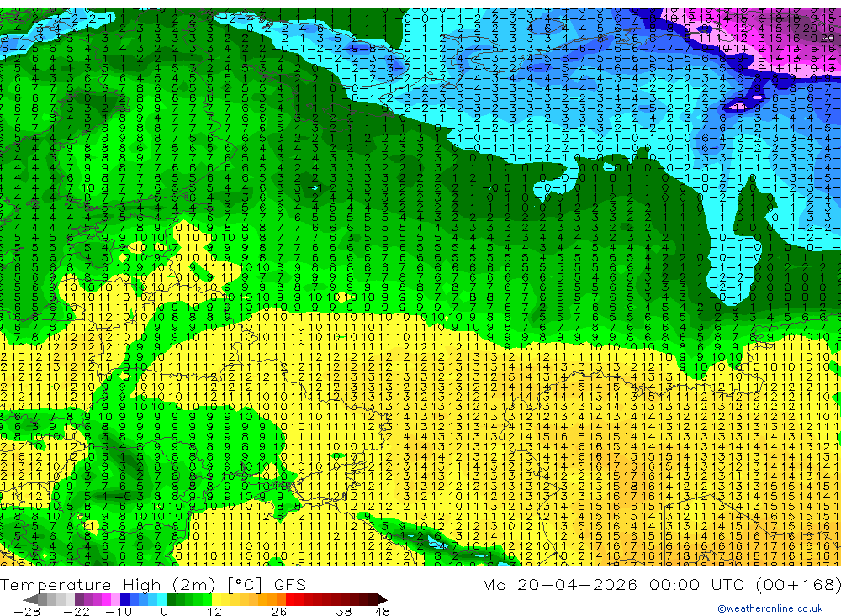Screen dimensions: 841x616
Task: Select the '0' legend label
Action: pos(164,611)
